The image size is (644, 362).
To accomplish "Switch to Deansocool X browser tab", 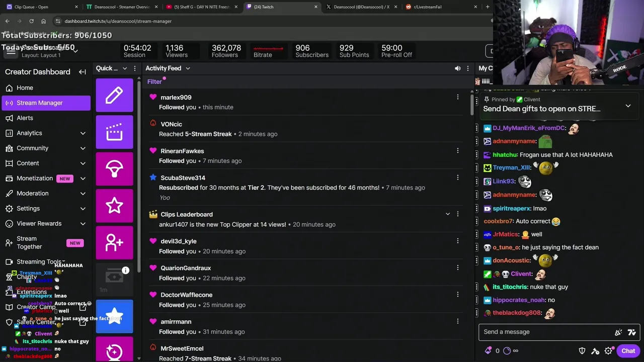I will coord(361,7).
